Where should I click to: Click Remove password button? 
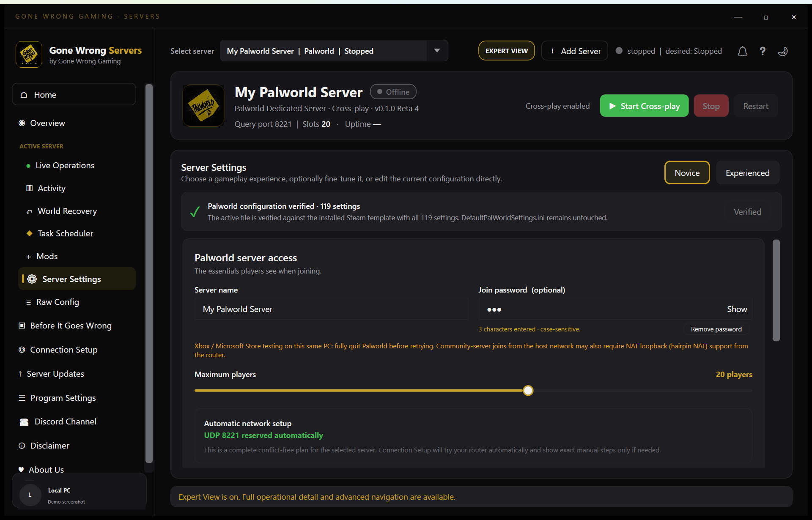pyautogui.click(x=716, y=329)
